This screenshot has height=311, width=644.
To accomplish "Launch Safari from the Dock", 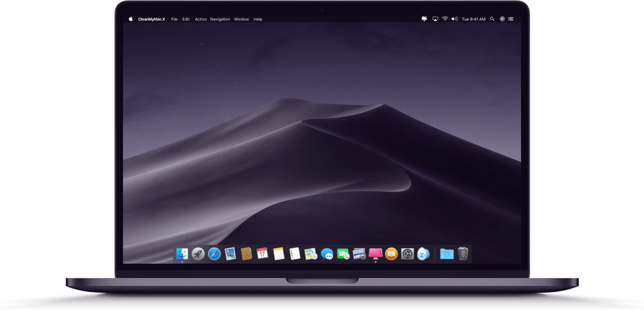I will coord(214,254).
